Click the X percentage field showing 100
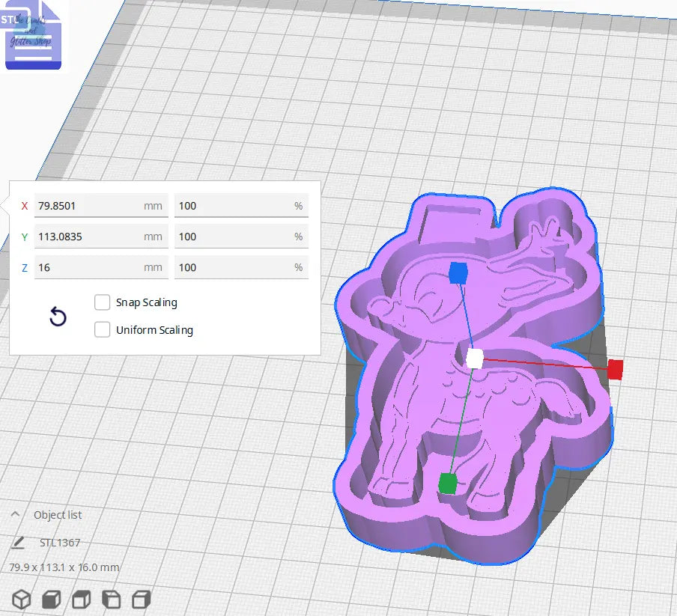The height and width of the screenshot is (616, 677). click(242, 205)
